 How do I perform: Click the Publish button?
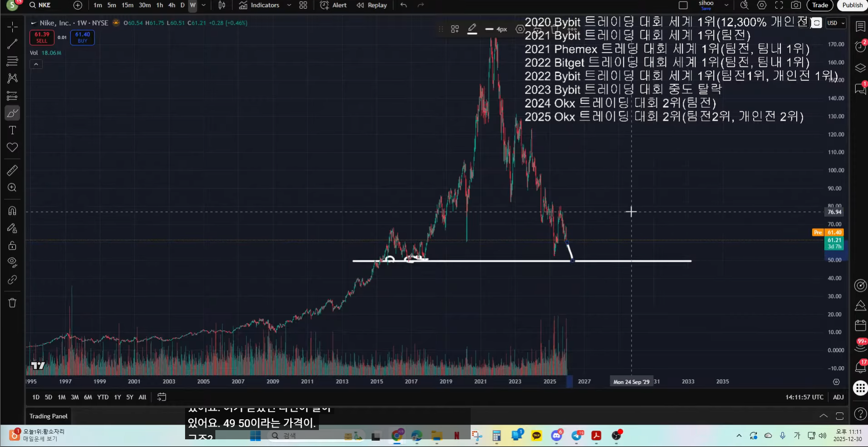(852, 5)
